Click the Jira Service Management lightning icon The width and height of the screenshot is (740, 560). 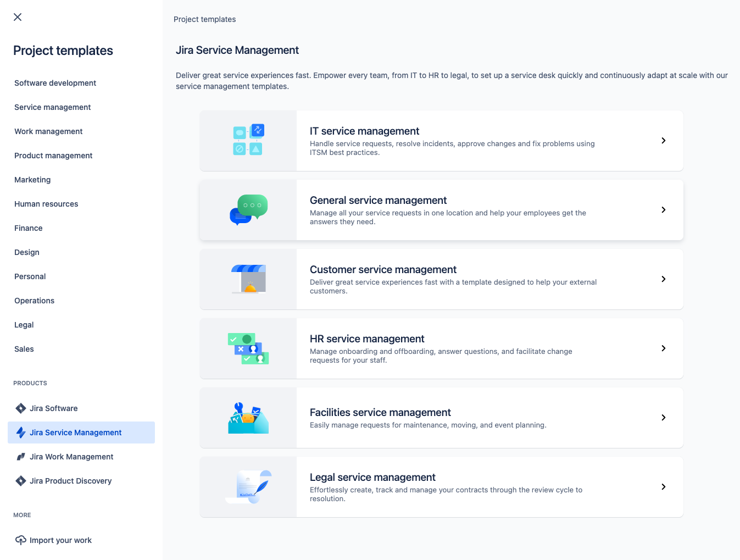click(20, 433)
